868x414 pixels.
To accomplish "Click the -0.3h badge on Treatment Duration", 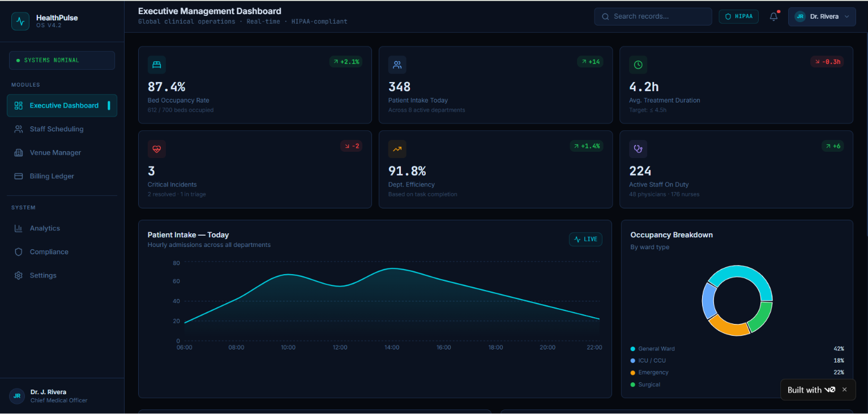I will click(827, 62).
